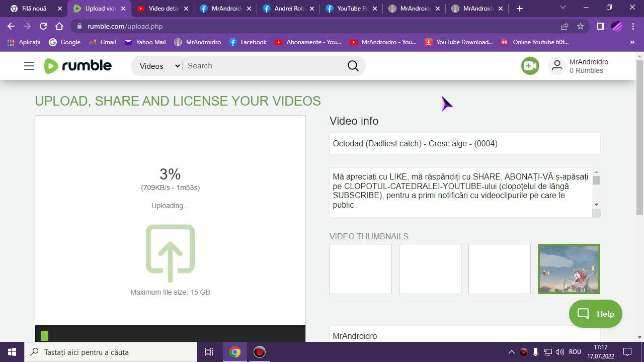Click the share page icon in address bar

565,26
